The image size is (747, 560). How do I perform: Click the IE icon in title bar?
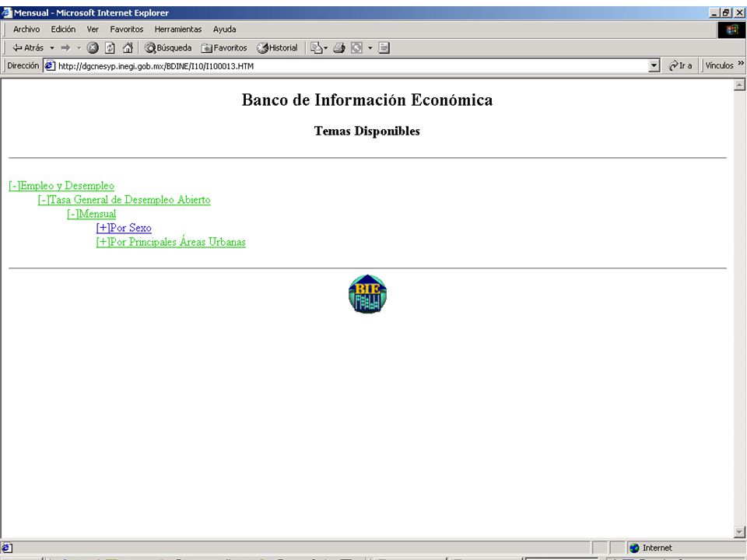[7, 12]
